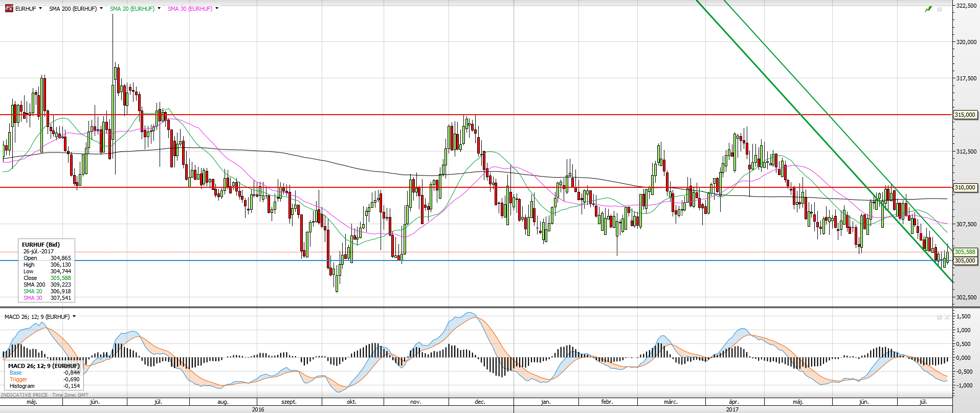Click the Close value 305,588 in tooltip
The width and height of the screenshot is (980, 413).
pyautogui.click(x=61, y=278)
